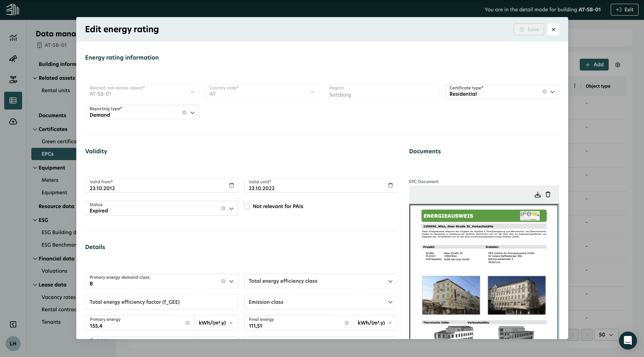Clear the Primary energy value
The height and width of the screenshot is (357, 644).
click(x=187, y=323)
